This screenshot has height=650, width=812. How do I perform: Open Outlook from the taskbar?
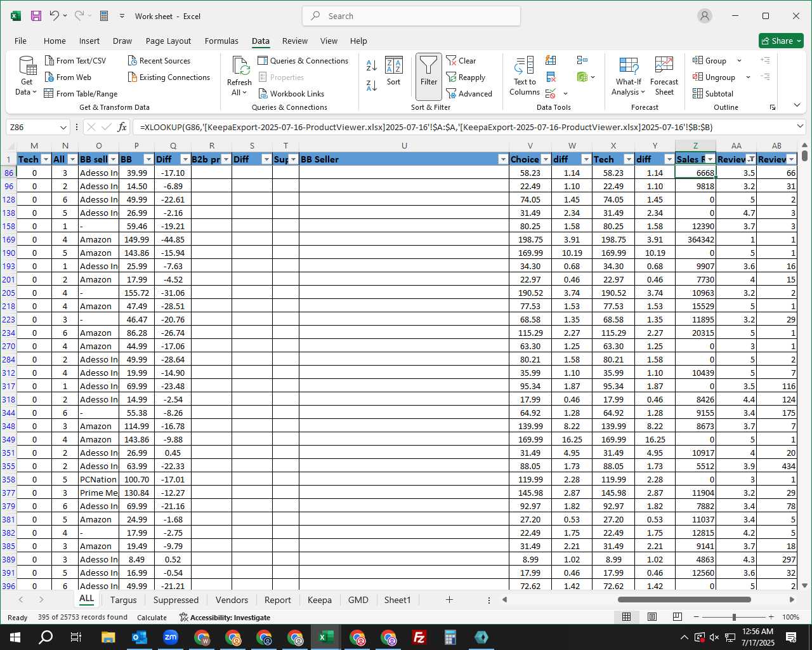[139, 637]
